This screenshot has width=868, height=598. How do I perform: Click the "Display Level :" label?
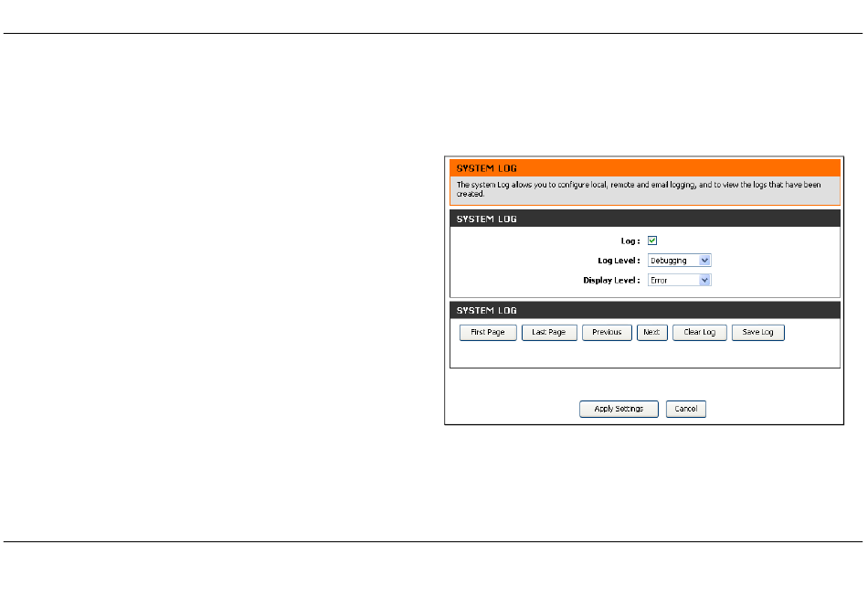(613, 281)
